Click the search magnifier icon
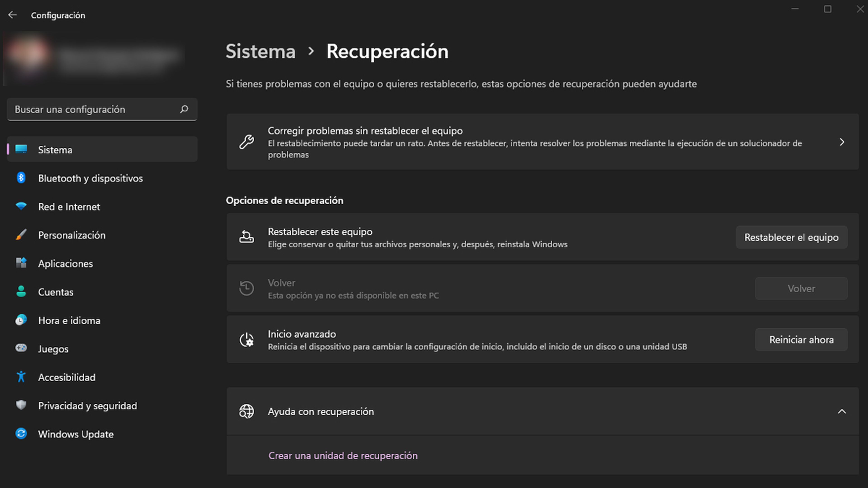Viewport: 868px width, 488px height. pyautogui.click(x=184, y=109)
